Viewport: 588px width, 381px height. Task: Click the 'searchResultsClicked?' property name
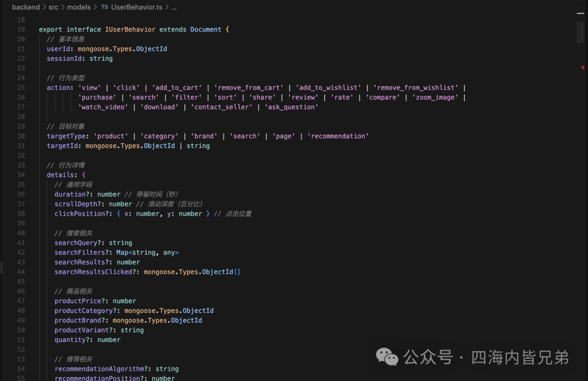point(95,272)
